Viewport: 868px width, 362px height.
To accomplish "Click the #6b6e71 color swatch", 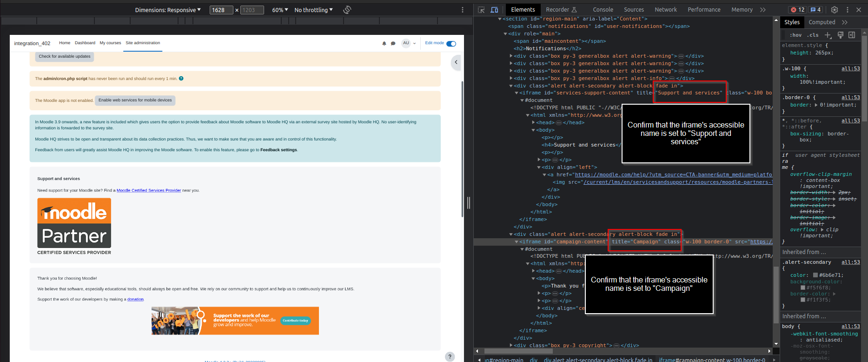I will point(815,275).
